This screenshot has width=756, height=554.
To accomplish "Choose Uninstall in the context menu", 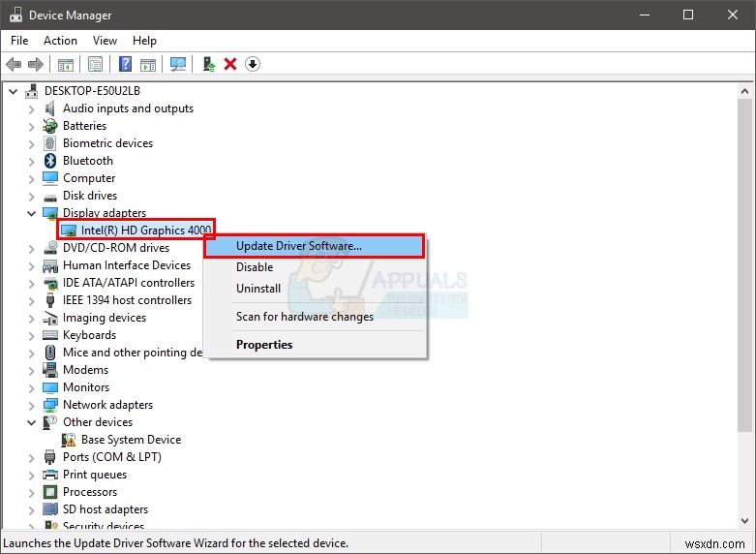I will (315, 289).
